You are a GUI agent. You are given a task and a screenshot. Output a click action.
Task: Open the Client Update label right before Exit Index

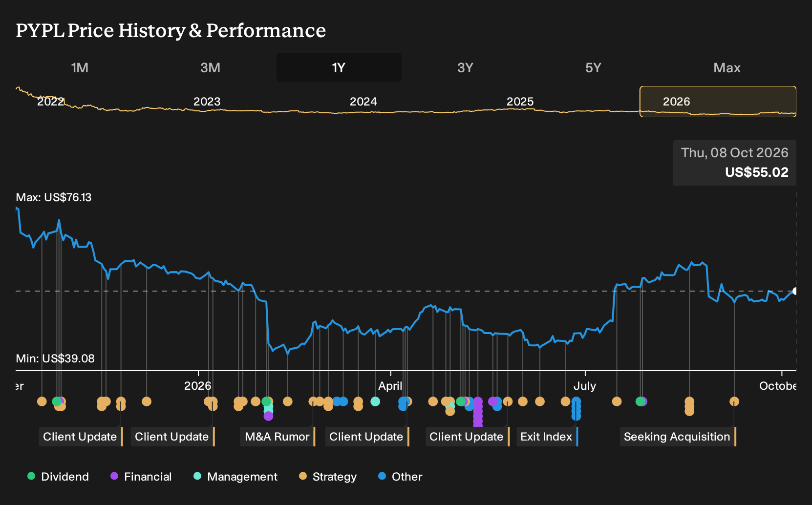point(467,437)
